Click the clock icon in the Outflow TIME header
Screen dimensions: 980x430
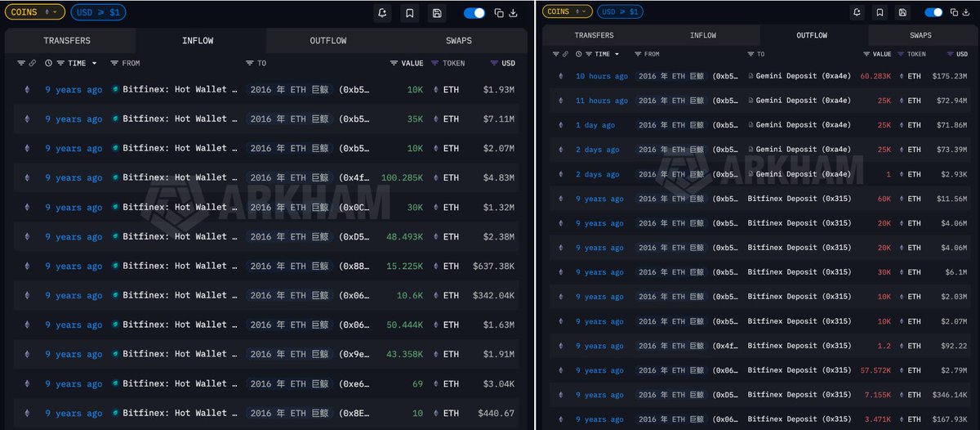tap(579, 54)
